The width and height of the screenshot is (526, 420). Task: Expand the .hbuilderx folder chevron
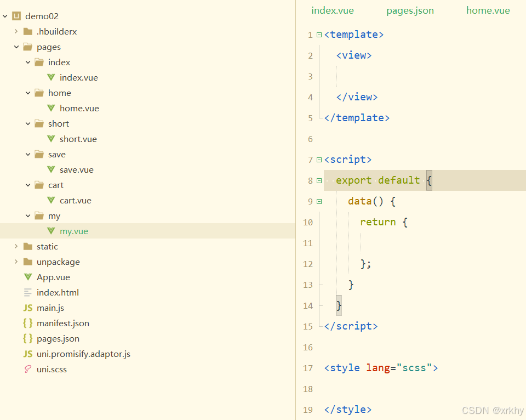click(16, 31)
